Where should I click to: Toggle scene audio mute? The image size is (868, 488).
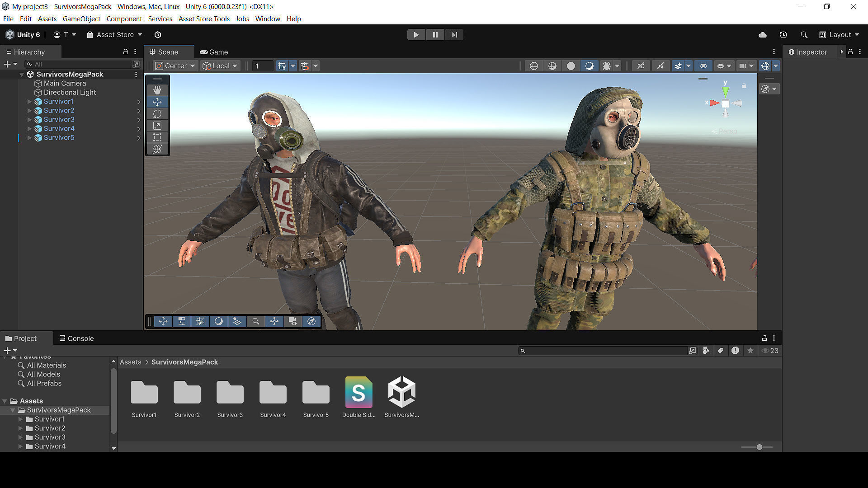tap(660, 66)
